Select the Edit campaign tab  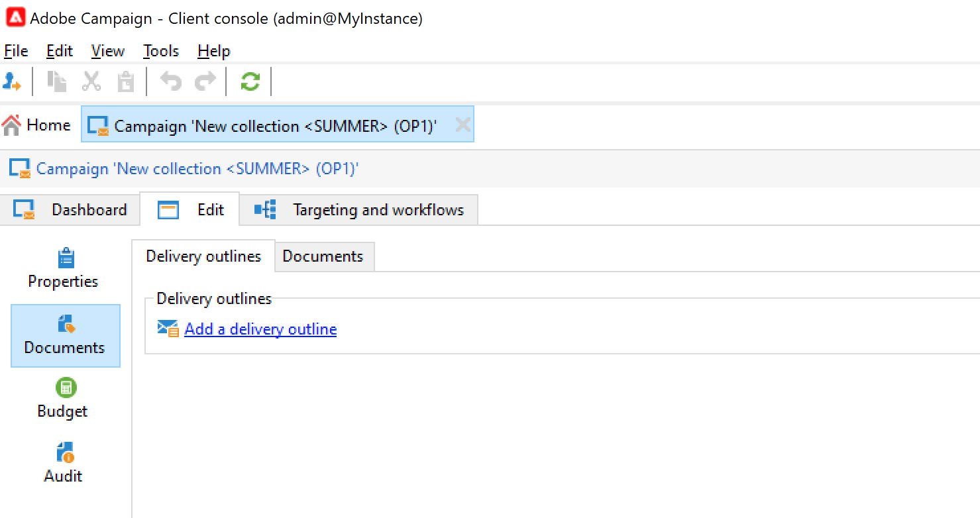[x=190, y=210]
